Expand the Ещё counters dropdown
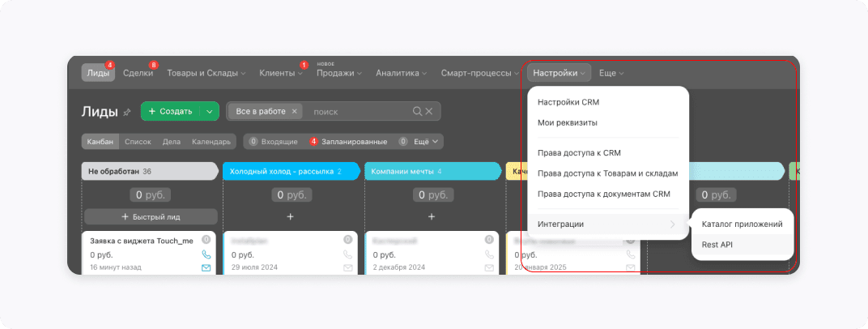This screenshot has width=868, height=329. tap(426, 142)
